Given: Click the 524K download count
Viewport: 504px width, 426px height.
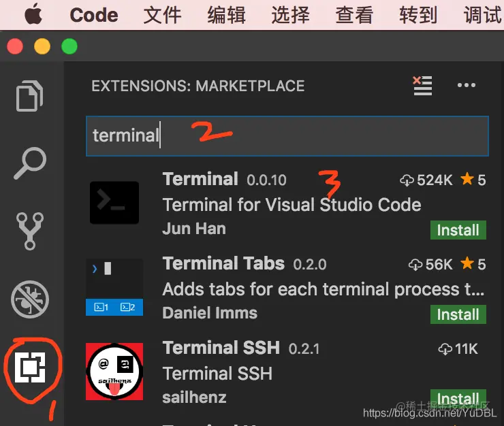Looking at the screenshot, I should click(426, 180).
